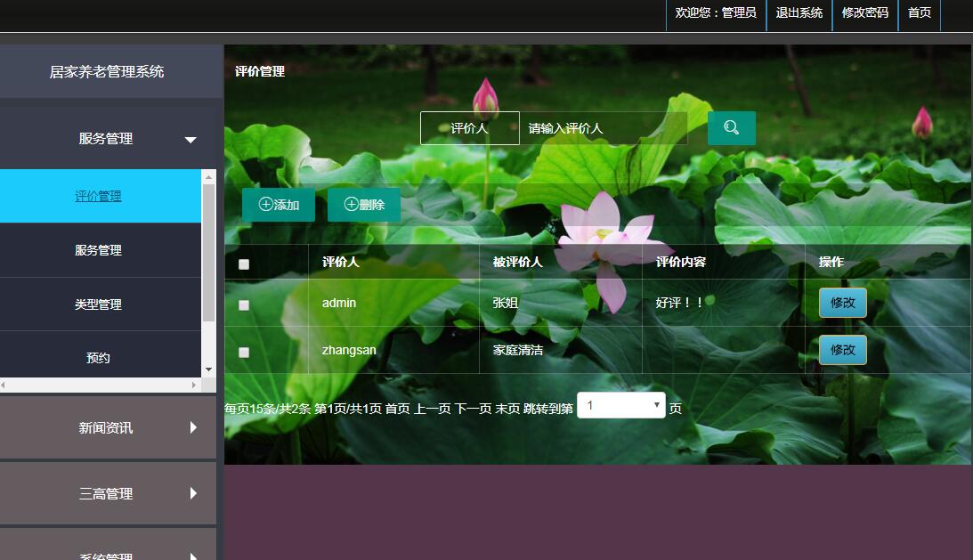Expand the 三高管理 menu section

coord(108,493)
